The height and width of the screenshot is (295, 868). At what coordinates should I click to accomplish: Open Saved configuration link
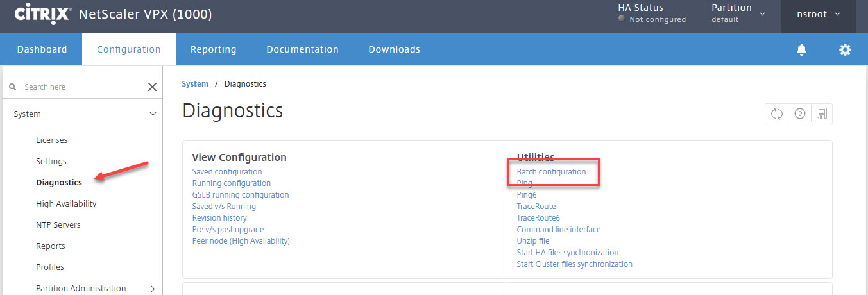[x=227, y=172]
